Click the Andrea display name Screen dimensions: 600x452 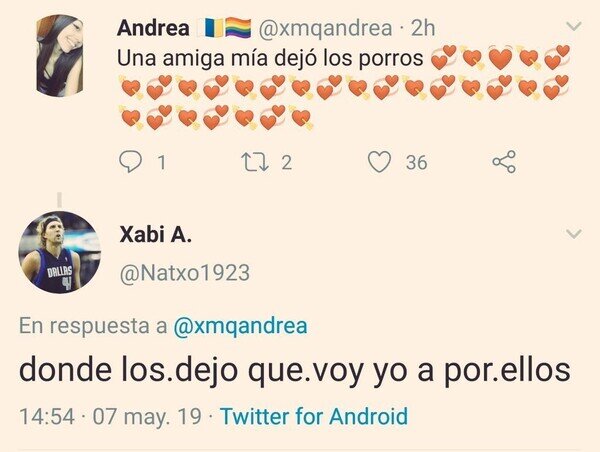(x=153, y=28)
